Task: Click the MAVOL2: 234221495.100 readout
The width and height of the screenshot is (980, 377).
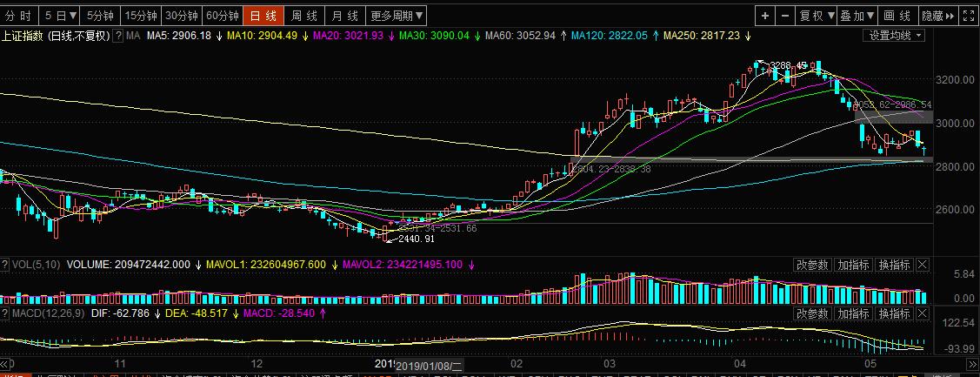Action: point(403,265)
